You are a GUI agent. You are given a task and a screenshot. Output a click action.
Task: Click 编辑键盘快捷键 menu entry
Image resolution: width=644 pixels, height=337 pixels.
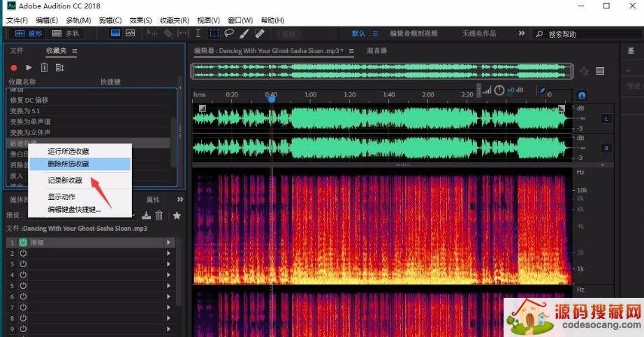pyautogui.click(x=74, y=209)
